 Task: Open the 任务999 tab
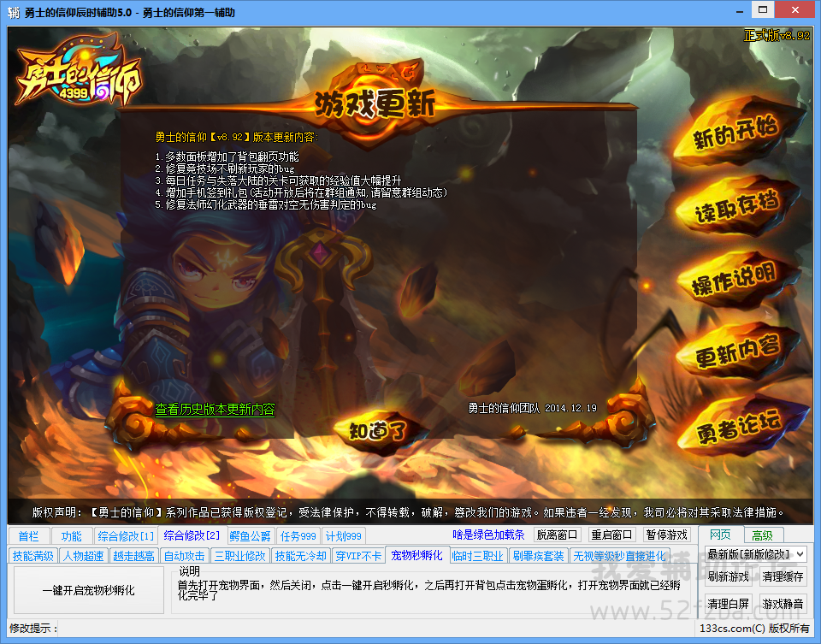[298, 535]
